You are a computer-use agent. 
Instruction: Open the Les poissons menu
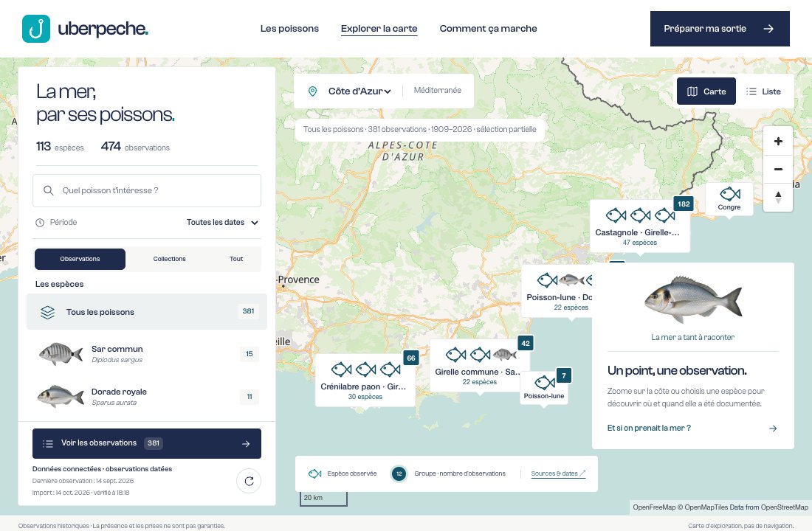(x=289, y=29)
